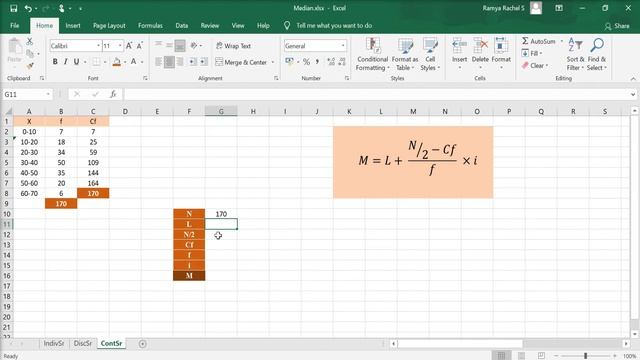Click the Cut scissors icon
The width and height of the screenshot is (640, 360).
click(29, 41)
